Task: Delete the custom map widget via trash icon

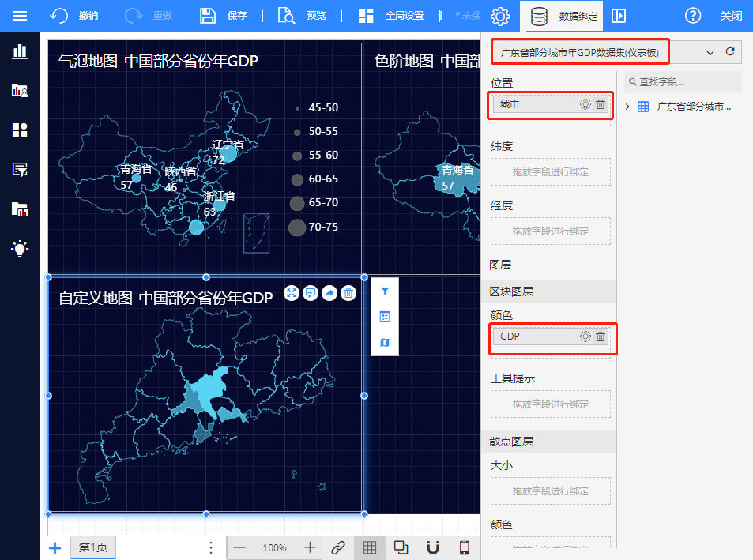Action: click(x=348, y=293)
